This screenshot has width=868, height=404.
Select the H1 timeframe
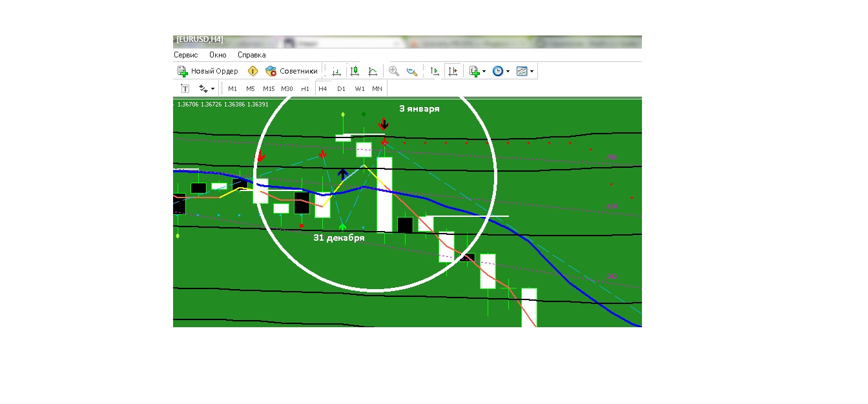click(305, 88)
